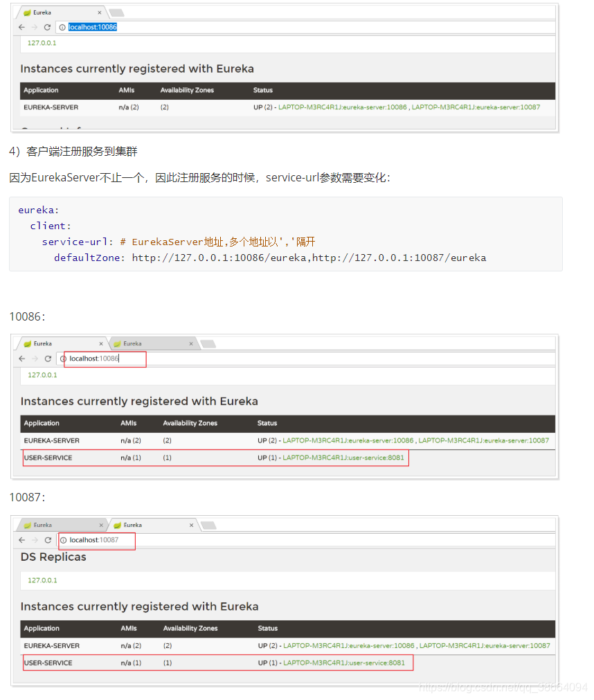Image resolution: width=594 pixels, height=700 pixels.
Task: Click the highlighted localhost:10086 address field
Action: pyautogui.click(x=306, y=27)
